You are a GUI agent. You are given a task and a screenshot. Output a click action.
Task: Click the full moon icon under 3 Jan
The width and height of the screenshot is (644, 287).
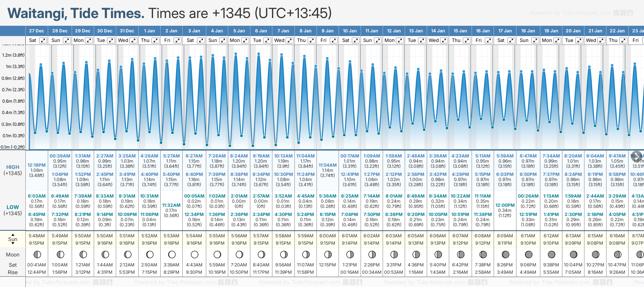coord(194,255)
